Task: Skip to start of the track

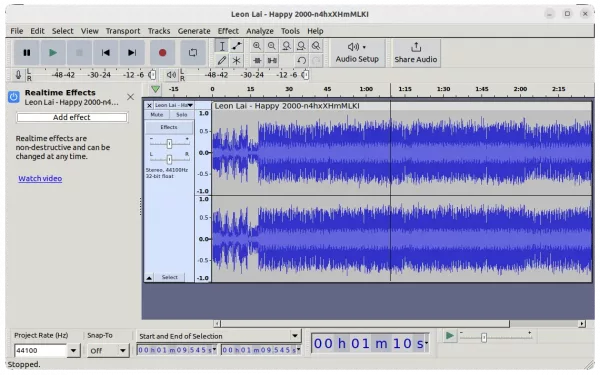Action: coord(106,52)
